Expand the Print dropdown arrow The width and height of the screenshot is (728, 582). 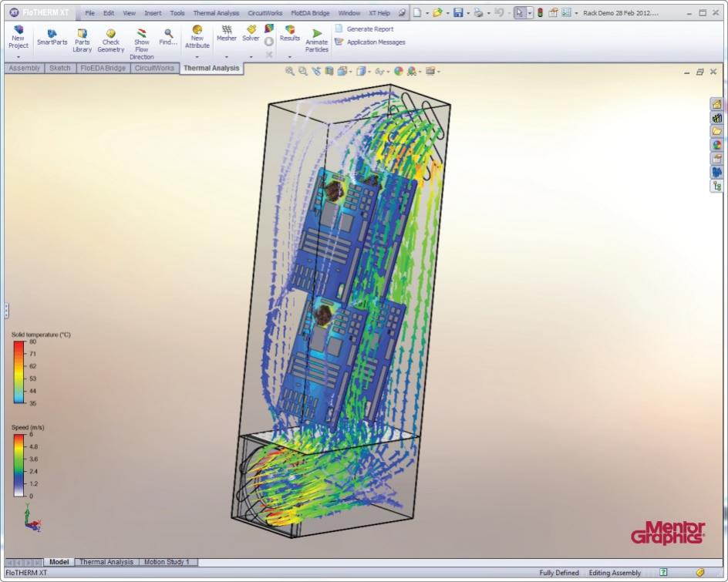tap(488, 13)
